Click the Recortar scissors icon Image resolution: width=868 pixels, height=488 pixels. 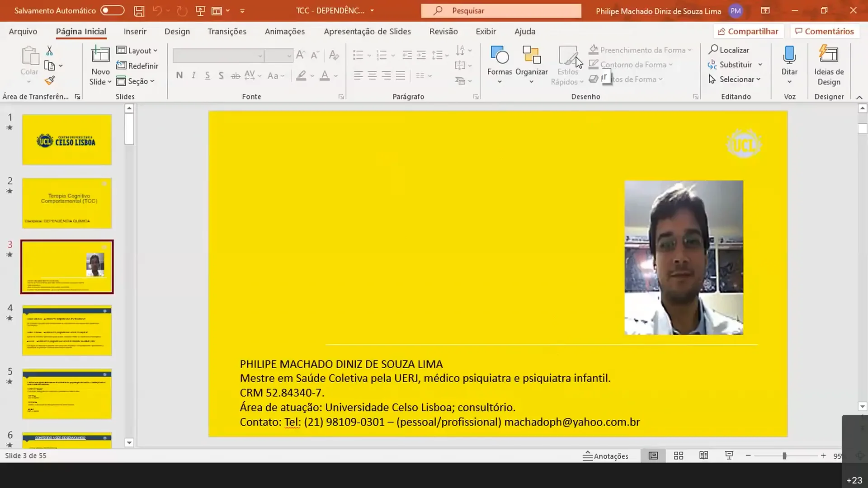(x=50, y=50)
